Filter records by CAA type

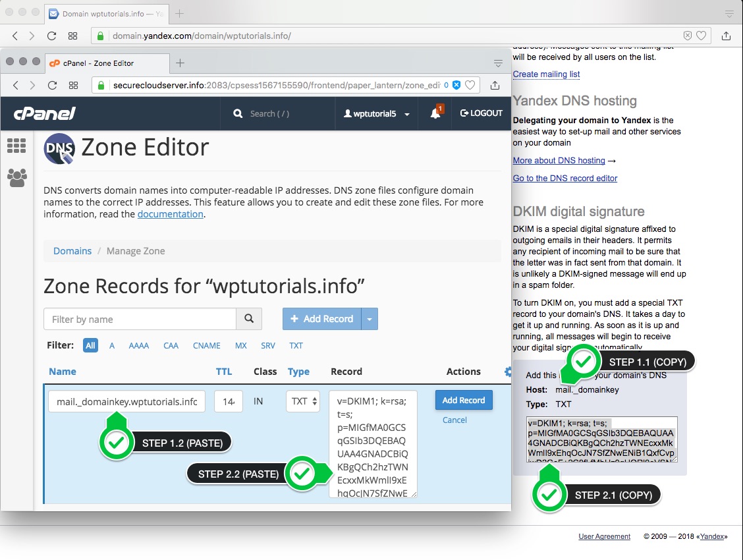[171, 345]
